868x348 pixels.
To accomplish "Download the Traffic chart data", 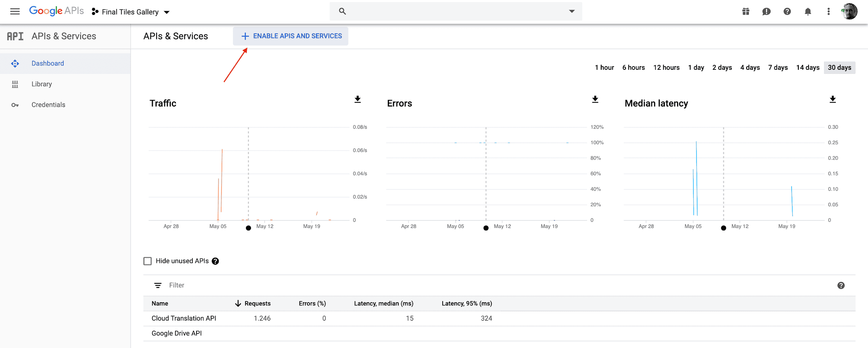I will tap(358, 100).
